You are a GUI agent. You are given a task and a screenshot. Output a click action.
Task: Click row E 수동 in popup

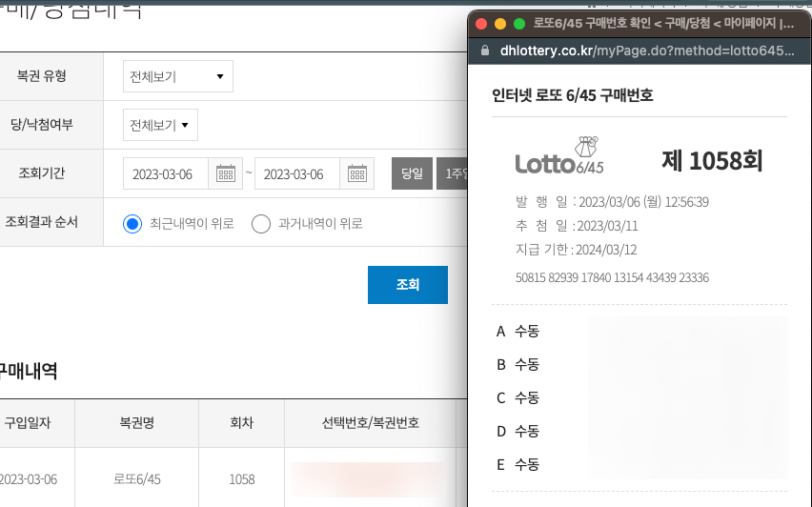[518, 464]
